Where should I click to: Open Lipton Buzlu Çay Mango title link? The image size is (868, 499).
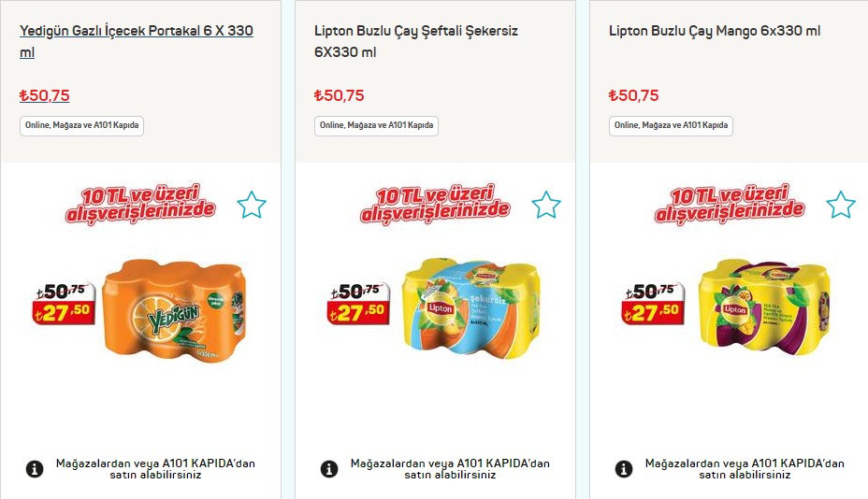point(714,31)
